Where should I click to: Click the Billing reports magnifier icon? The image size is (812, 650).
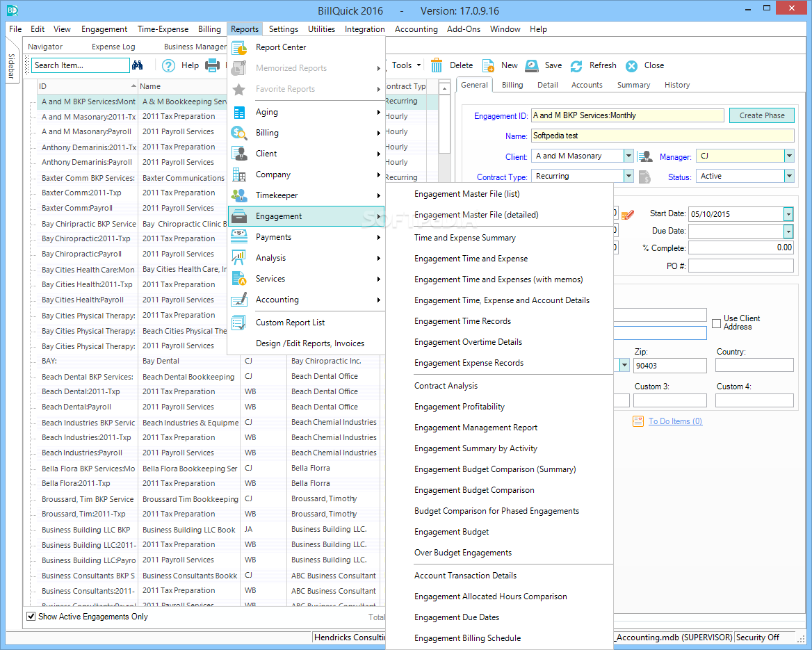pos(239,133)
